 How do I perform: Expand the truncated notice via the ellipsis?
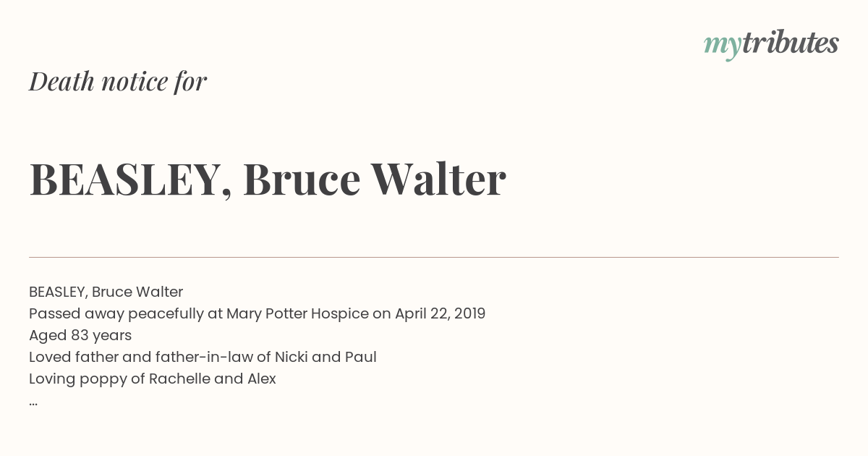33,401
